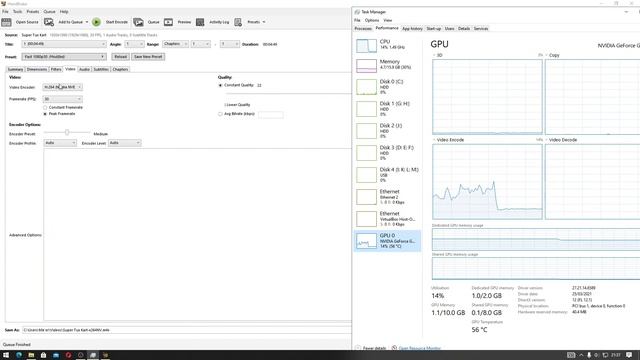
Task: Select GPU 0 in Task Manager sidebar
Action: pos(387,241)
